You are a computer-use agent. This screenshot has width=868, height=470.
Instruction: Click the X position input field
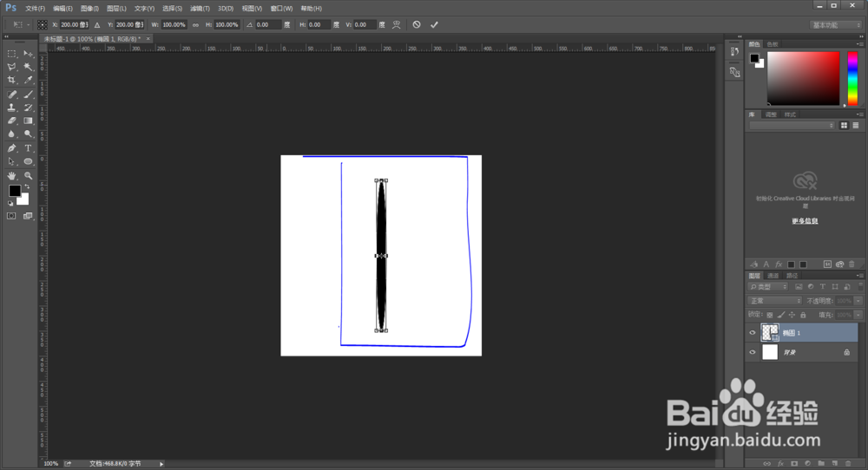click(x=74, y=25)
